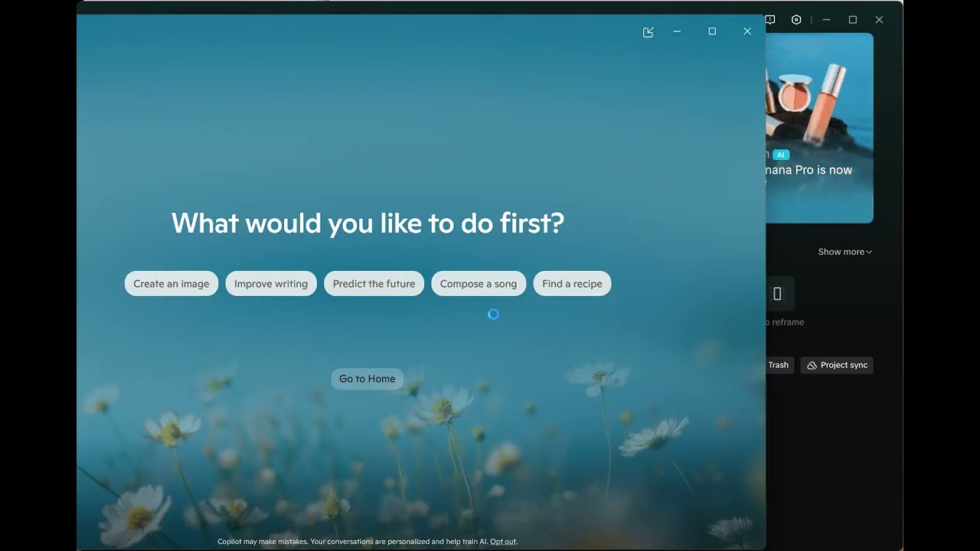Click the Copilot pop-out window icon
The height and width of the screenshot is (551, 980).
tap(648, 32)
